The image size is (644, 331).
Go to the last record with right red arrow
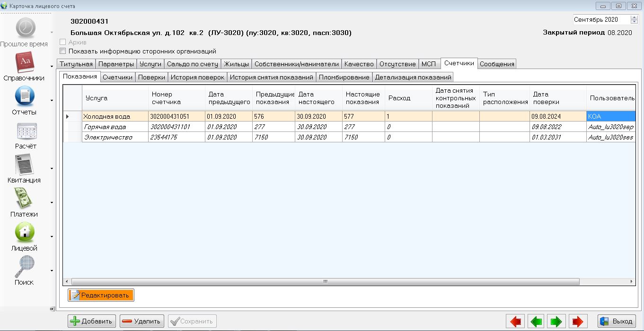point(578,322)
